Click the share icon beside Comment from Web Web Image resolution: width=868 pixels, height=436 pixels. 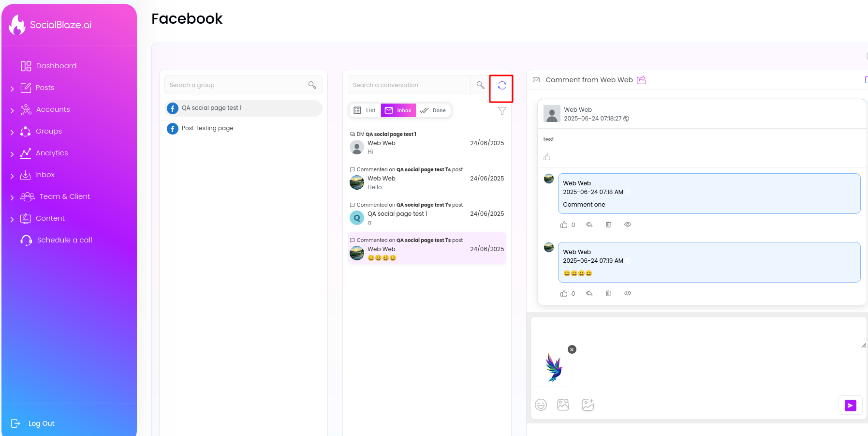coord(641,80)
